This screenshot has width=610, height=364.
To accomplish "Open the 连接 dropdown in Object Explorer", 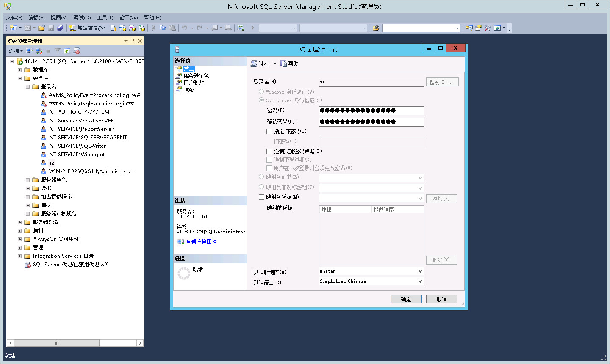I will pos(16,51).
